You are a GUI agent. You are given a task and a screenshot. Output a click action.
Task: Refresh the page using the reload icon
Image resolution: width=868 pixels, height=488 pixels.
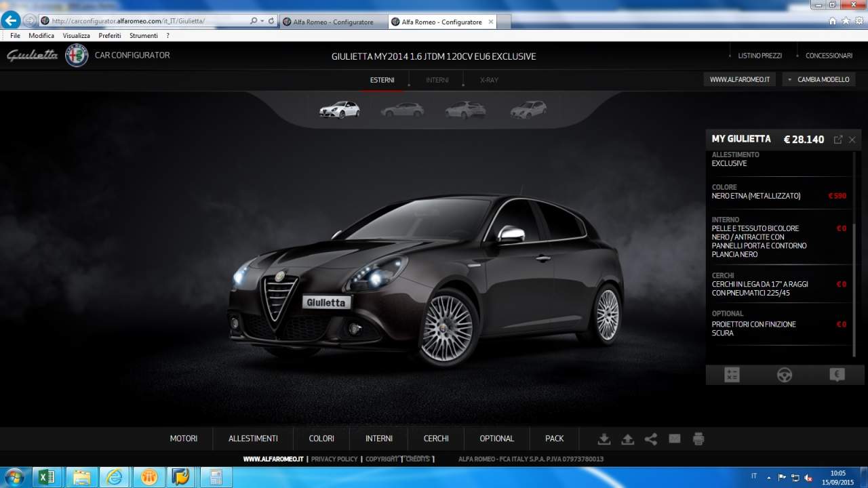(x=272, y=21)
